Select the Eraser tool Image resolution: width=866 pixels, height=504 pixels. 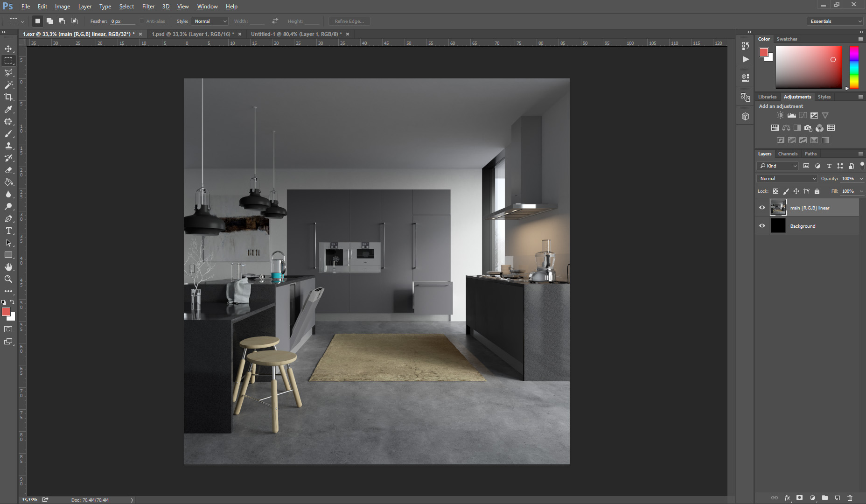click(8, 170)
